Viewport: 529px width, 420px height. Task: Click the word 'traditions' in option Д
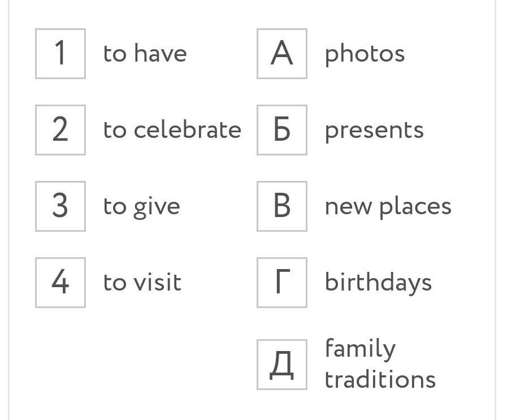(380, 379)
